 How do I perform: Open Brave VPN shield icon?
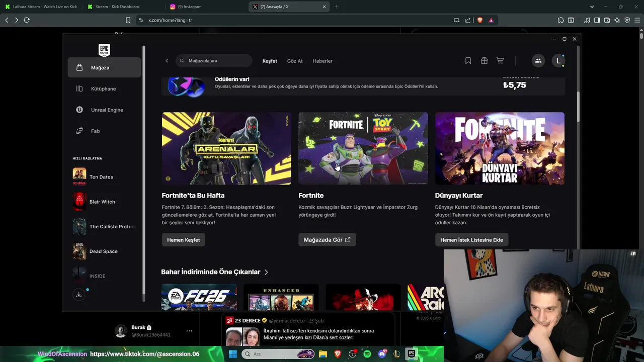pyautogui.click(x=627, y=20)
